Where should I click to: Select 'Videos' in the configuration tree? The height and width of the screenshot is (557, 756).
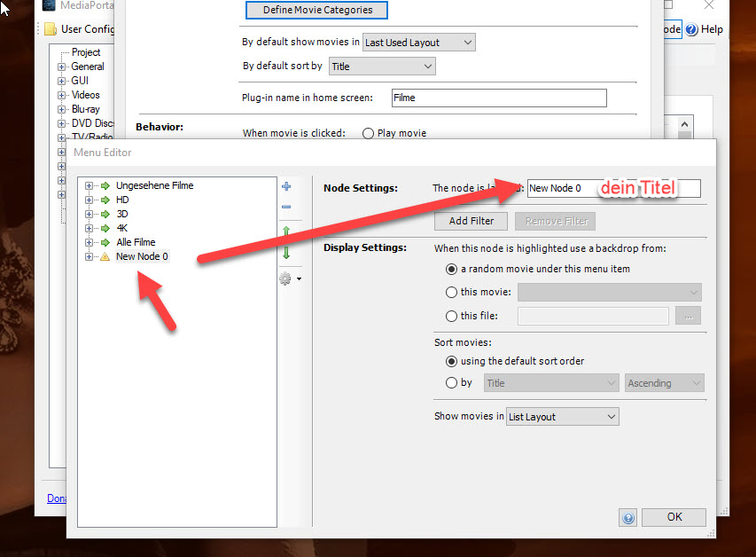[x=86, y=95]
